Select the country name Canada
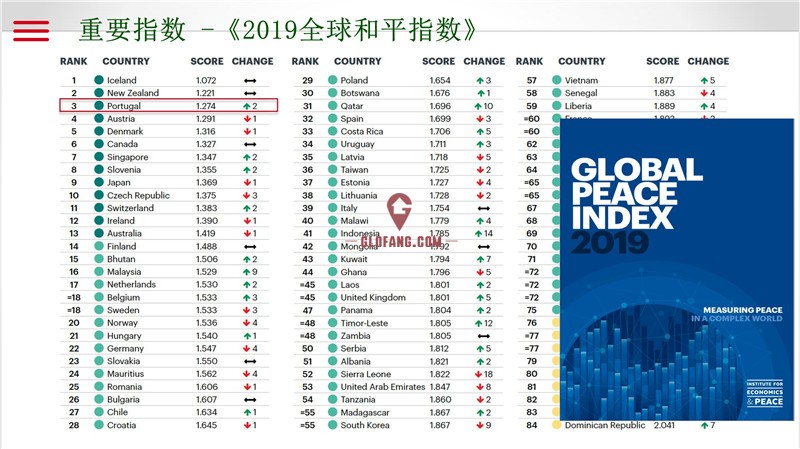The height and width of the screenshot is (449, 800). pyautogui.click(x=122, y=144)
